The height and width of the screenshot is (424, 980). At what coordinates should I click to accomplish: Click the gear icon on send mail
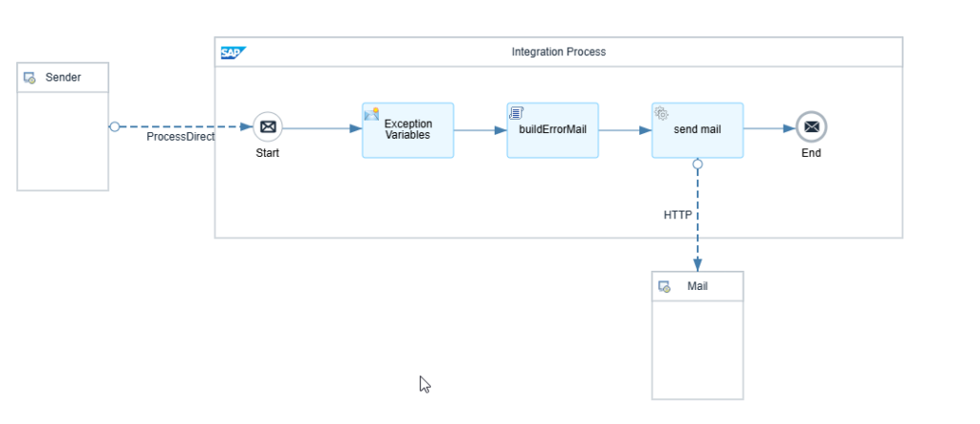[661, 113]
